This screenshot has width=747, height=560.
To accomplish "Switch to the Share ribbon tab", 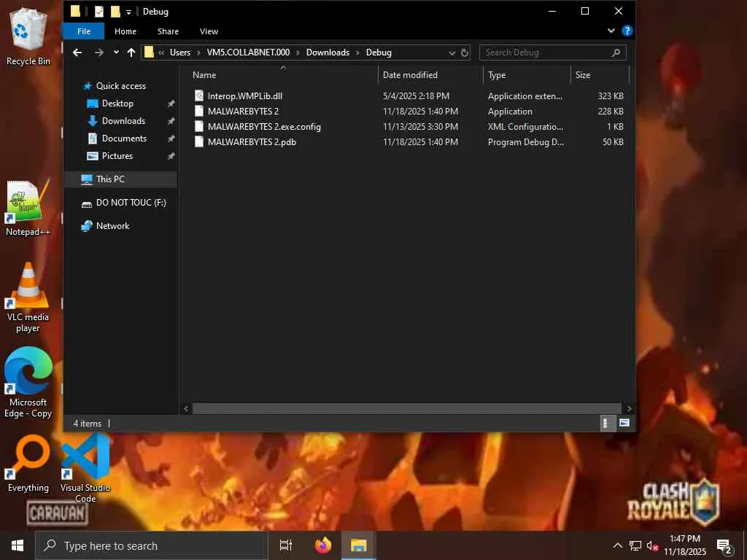I will point(169,31).
